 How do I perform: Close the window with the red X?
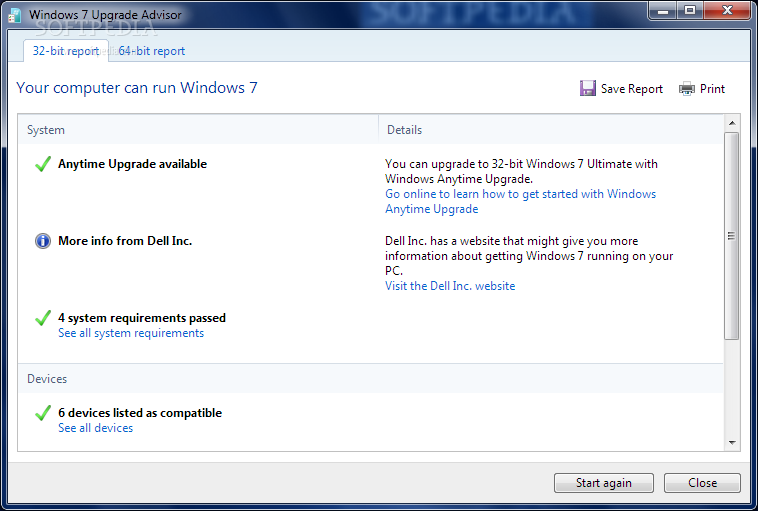(x=727, y=11)
